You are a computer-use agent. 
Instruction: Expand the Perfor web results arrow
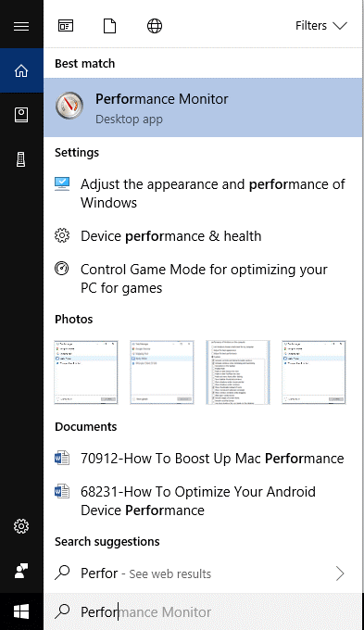pos(340,573)
